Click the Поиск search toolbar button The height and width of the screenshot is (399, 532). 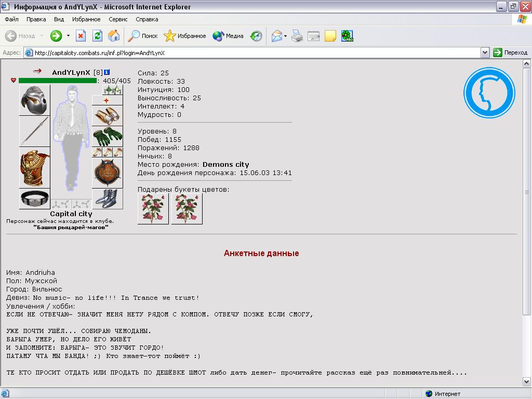142,36
